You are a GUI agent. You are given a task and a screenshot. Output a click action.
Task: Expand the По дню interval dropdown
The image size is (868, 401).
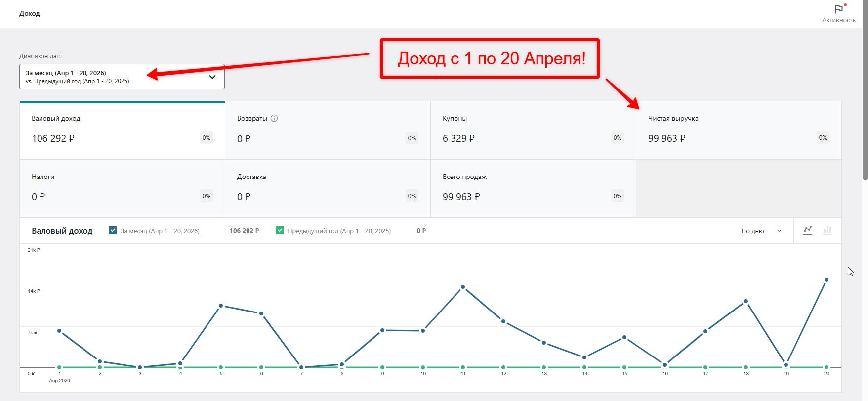761,231
